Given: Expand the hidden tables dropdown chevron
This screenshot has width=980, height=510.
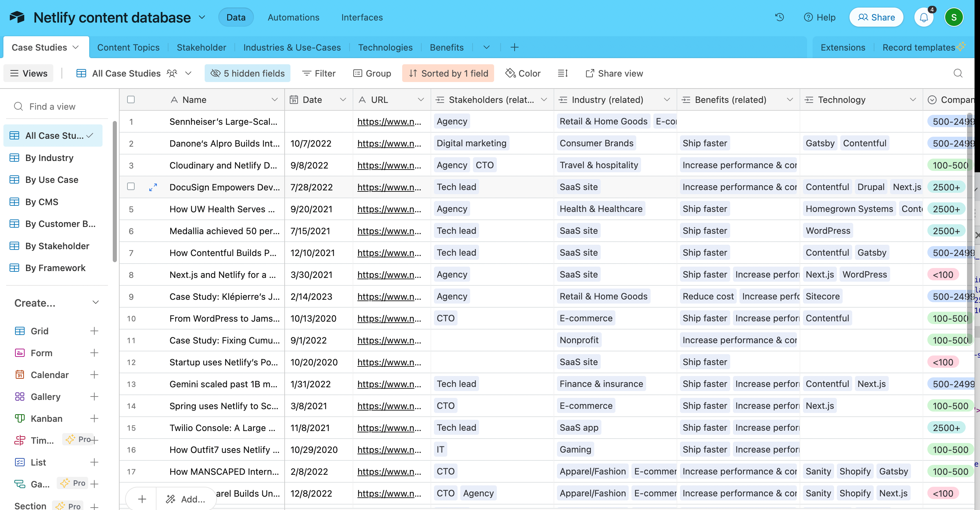Looking at the screenshot, I should click(486, 47).
